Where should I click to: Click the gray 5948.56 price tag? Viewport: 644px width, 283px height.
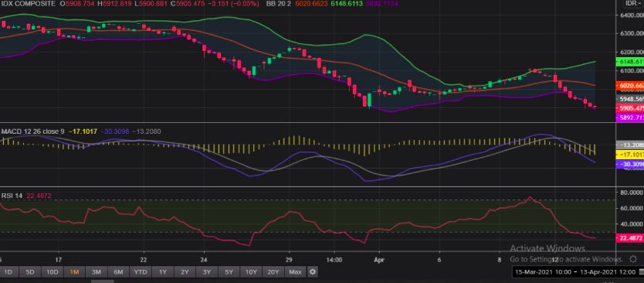click(630, 99)
